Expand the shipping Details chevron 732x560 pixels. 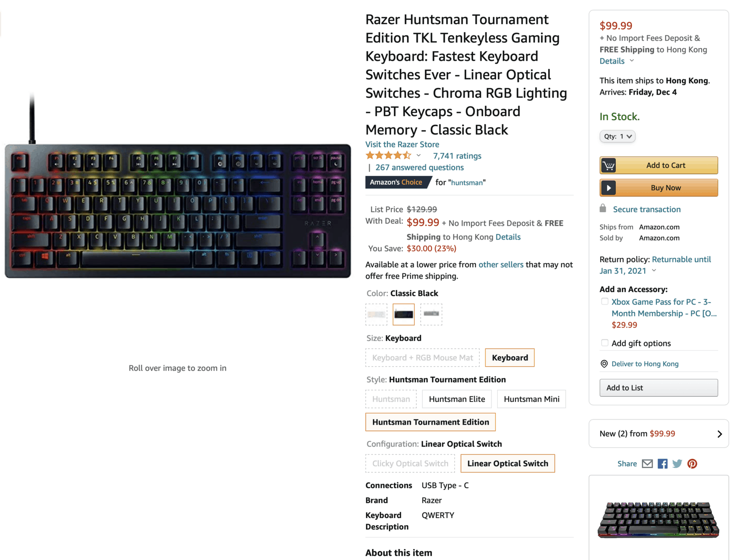tap(632, 61)
